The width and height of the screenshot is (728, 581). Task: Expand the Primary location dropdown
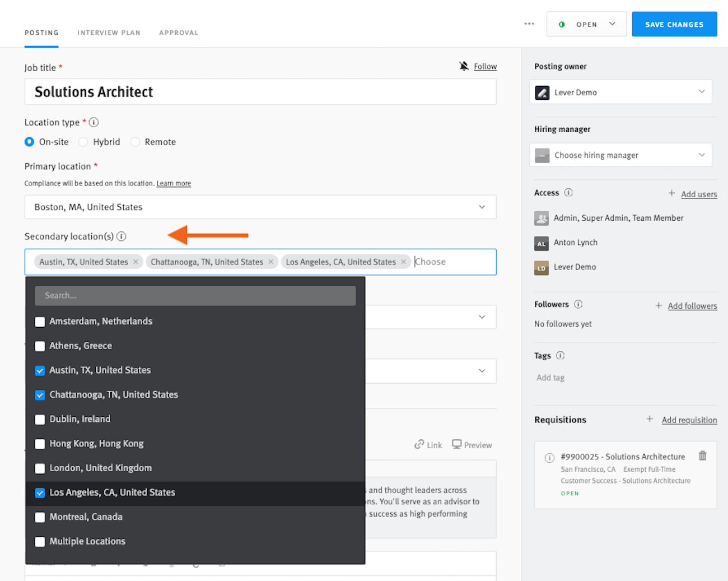(260, 207)
